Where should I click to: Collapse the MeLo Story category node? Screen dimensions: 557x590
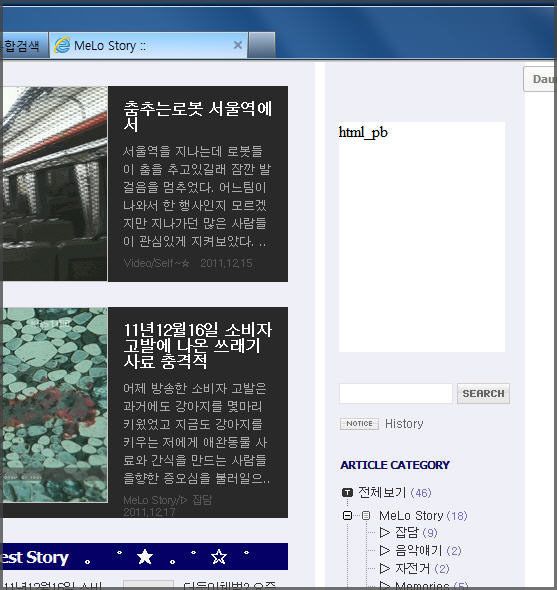347,515
